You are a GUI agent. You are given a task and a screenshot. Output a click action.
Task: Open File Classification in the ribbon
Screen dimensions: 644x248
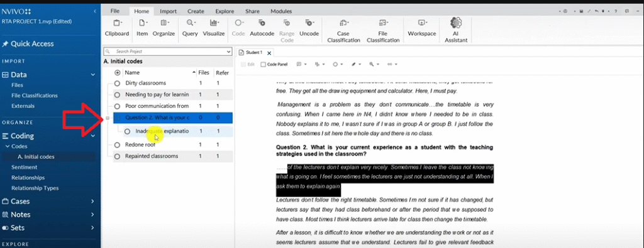tap(383, 31)
